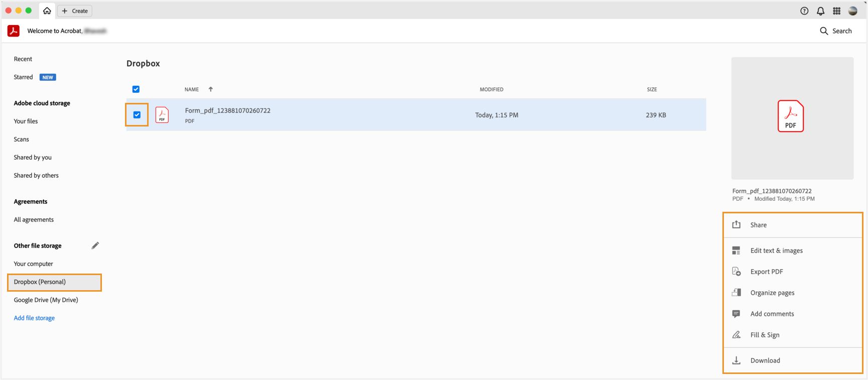
Task: Click the Add comments speech bubble icon
Action: pyautogui.click(x=736, y=314)
